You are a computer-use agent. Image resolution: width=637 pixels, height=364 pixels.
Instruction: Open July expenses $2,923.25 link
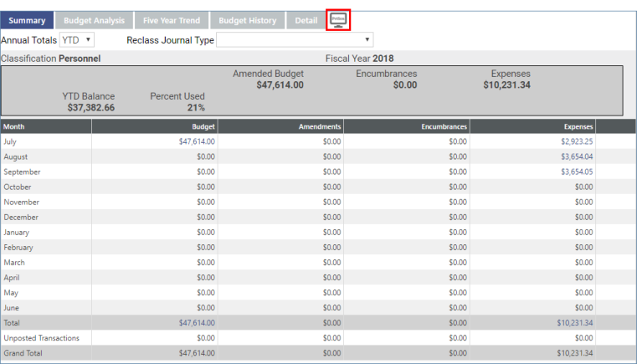[x=577, y=141]
